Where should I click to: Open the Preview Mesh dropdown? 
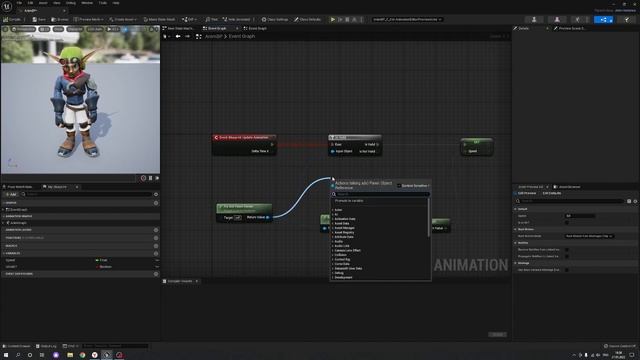click(89, 19)
